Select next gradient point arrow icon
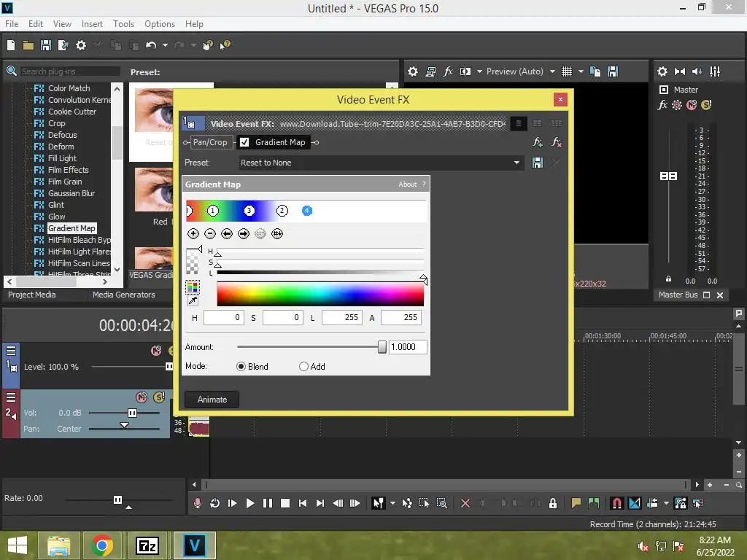The width and height of the screenshot is (747, 560). click(x=244, y=234)
